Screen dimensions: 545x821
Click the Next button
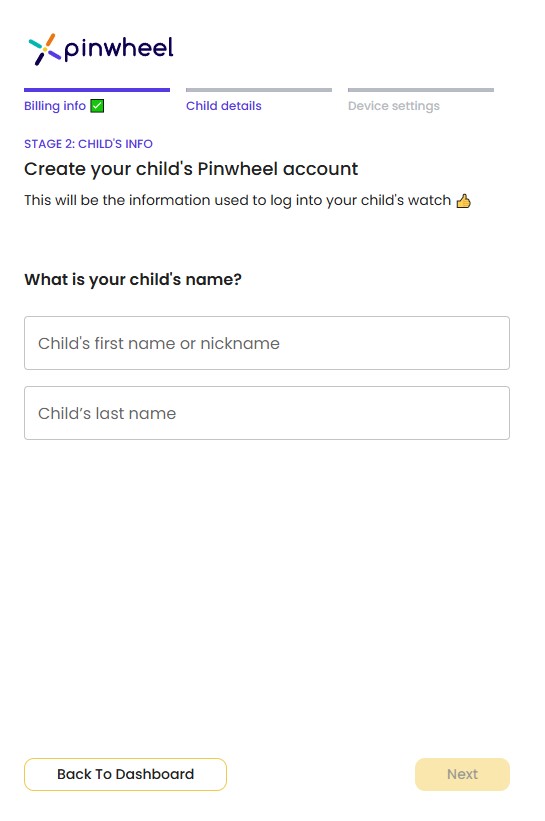point(462,774)
